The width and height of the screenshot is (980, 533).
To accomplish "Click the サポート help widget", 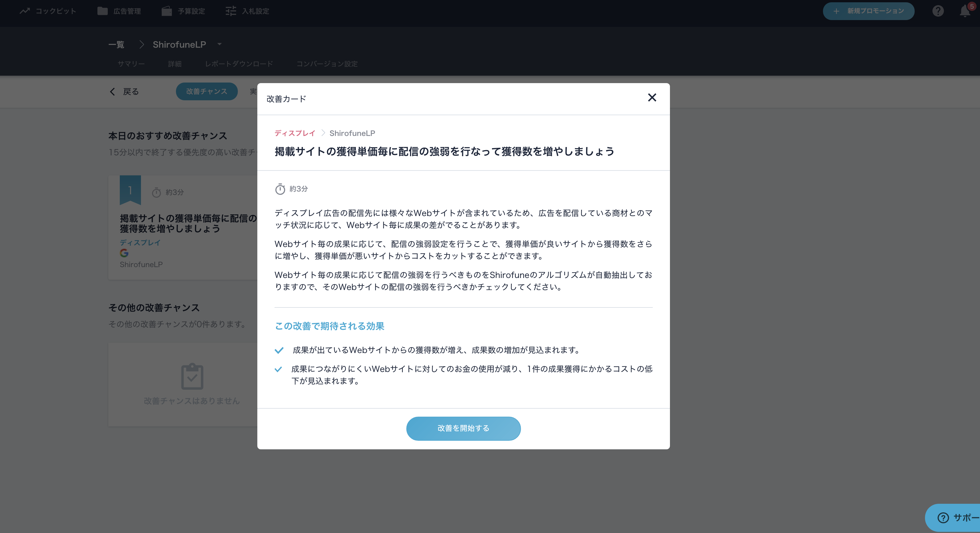I will coord(952,518).
